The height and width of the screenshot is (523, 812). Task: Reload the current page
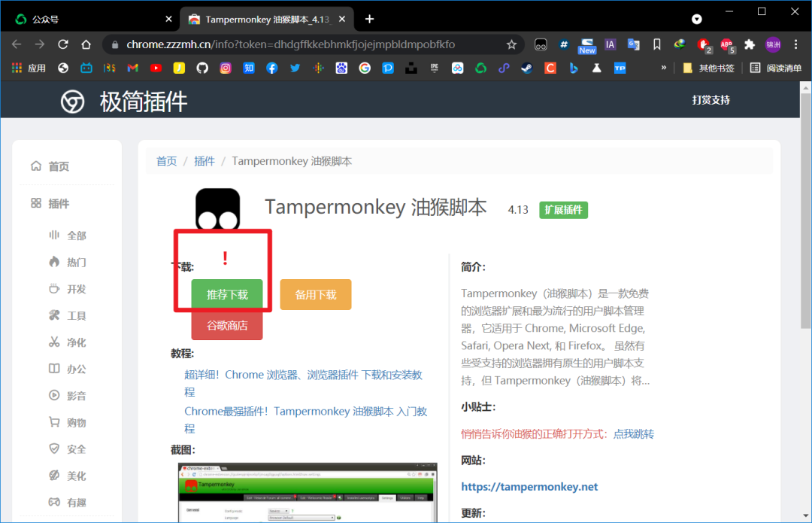(63, 44)
